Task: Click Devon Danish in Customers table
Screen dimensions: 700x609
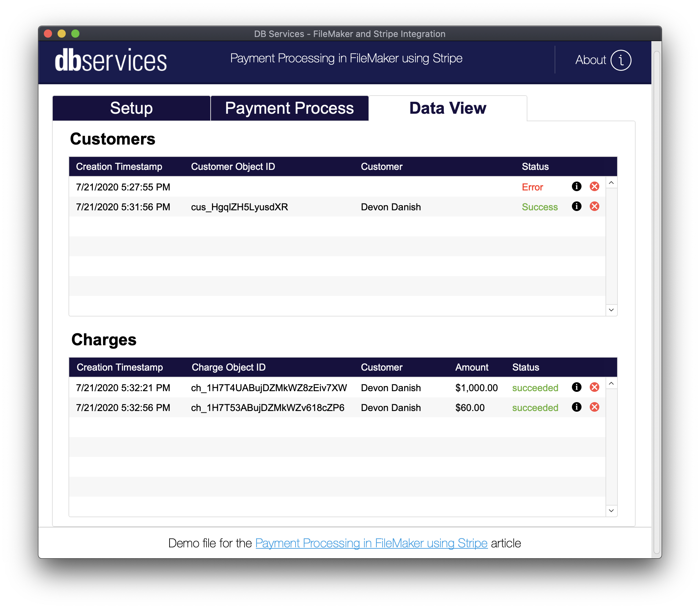Action: pyautogui.click(x=391, y=207)
